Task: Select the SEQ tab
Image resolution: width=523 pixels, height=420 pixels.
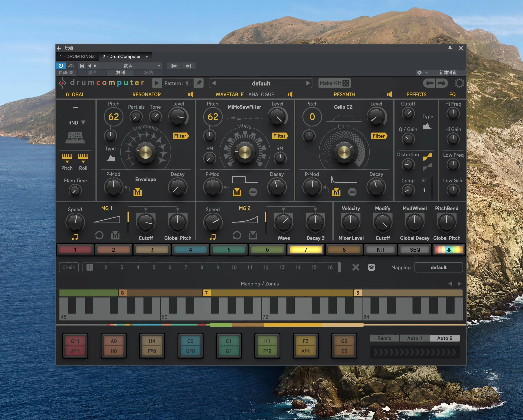Action: (x=415, y=250)
